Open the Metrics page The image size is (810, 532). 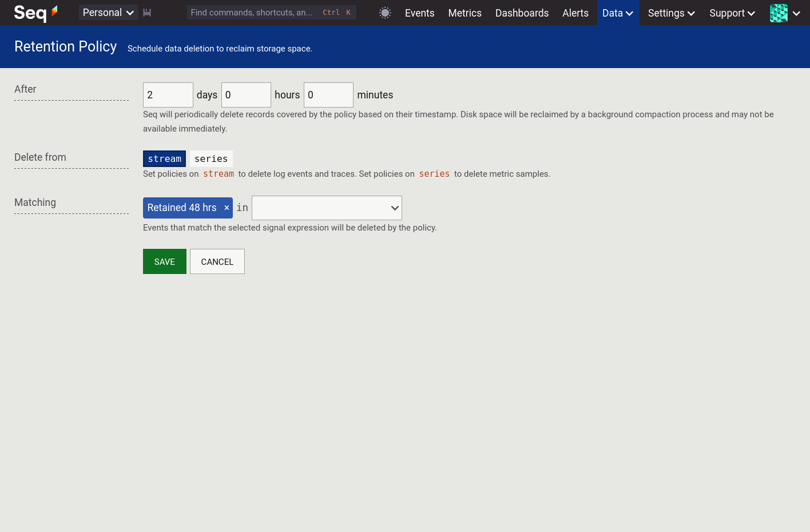(x=464, y=13)
